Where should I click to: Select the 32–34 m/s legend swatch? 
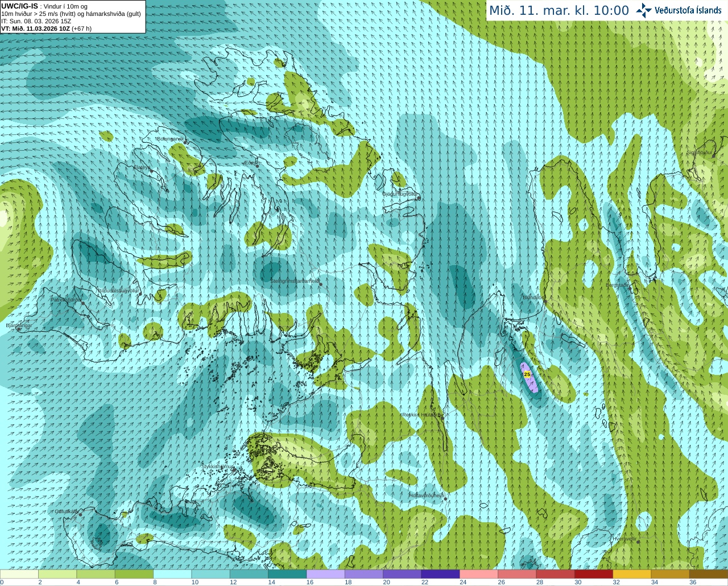click(632, 574)
